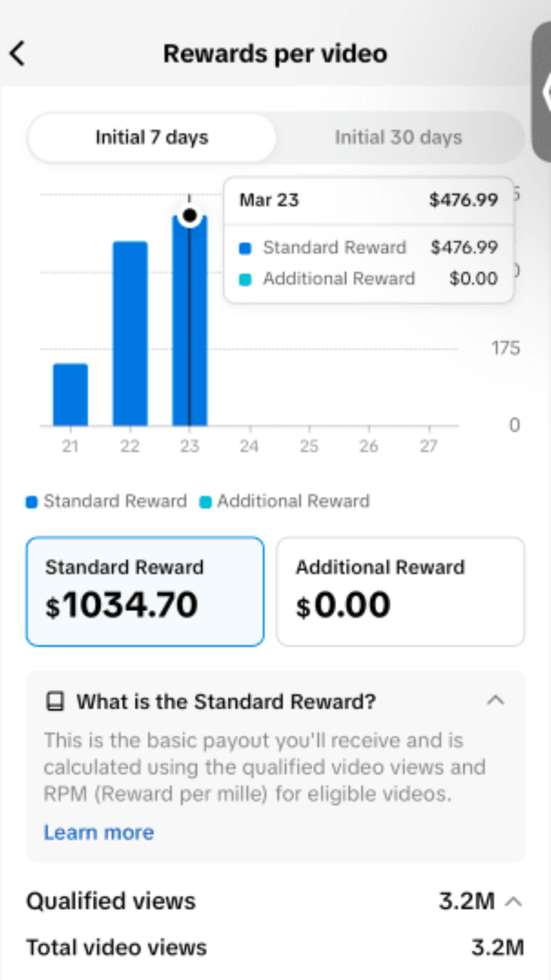Collapse the Qualified views chevron

[514, 902]
